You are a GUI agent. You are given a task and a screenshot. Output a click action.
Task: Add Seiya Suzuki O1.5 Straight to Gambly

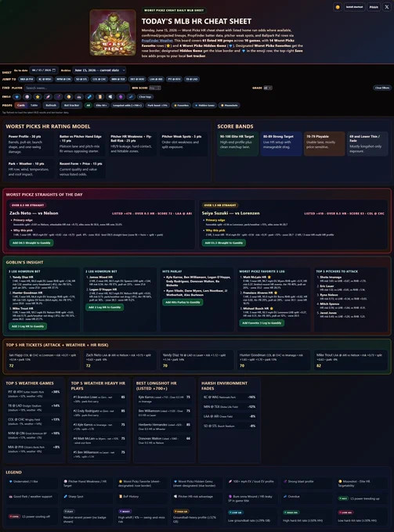[224, 243]
